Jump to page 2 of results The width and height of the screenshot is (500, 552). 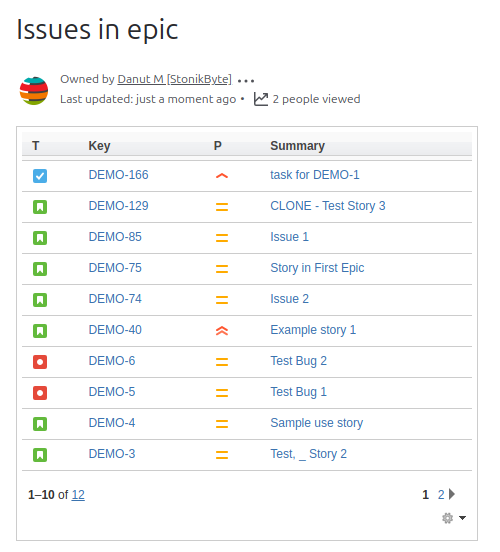point(441,495)
